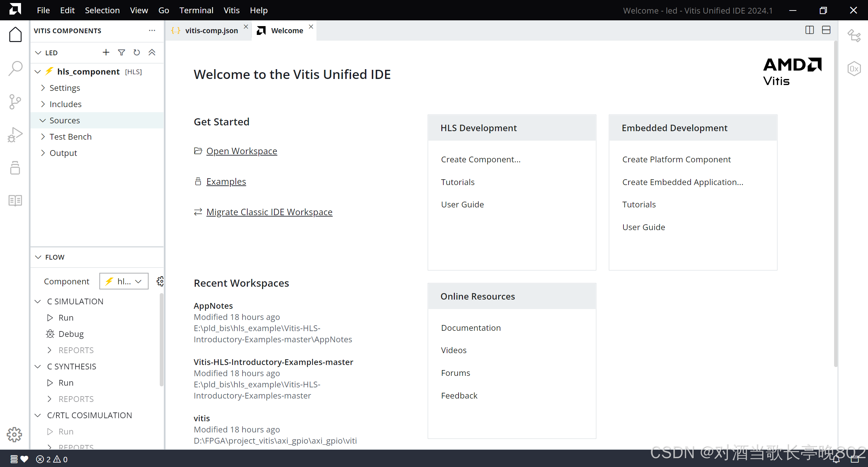Image resolution: width=868 pixels, height=467 pixels.
Task: Open the Component dropdown in Flow panel
Action: [124, 281]
